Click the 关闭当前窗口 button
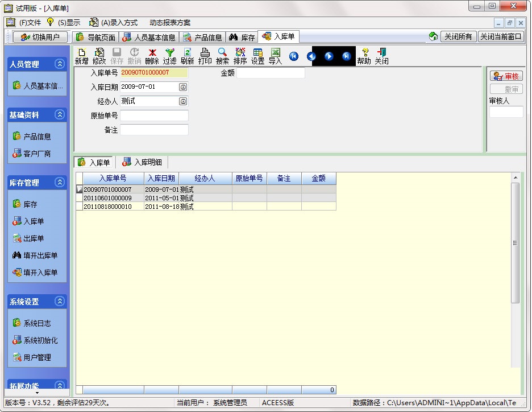The height and width of the screenshot is (412, 532). (x=501, y=37)
